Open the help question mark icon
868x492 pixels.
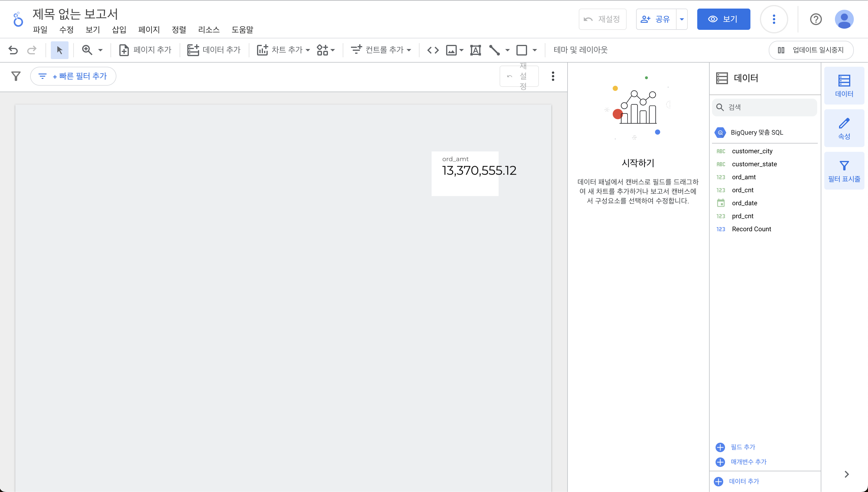tap(816, 19)
